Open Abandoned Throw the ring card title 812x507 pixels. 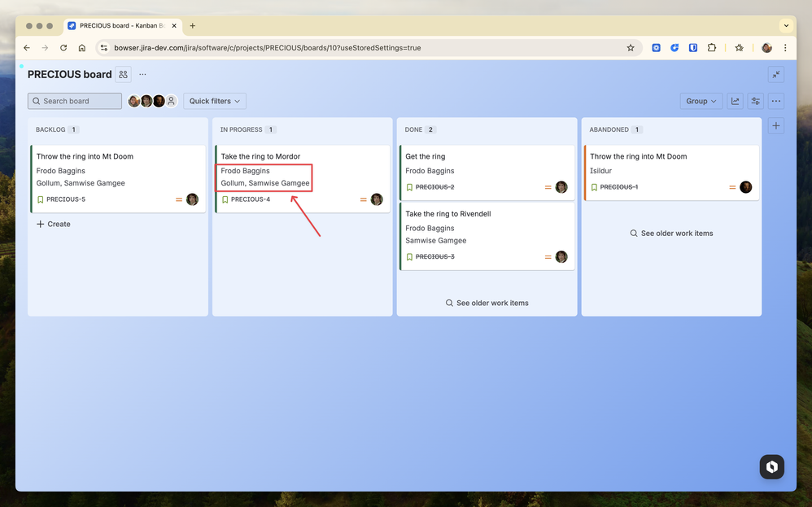[x=638, y=156]
